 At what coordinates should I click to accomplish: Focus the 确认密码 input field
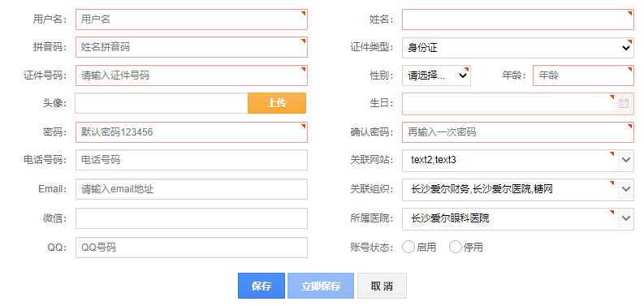(518, 132)
